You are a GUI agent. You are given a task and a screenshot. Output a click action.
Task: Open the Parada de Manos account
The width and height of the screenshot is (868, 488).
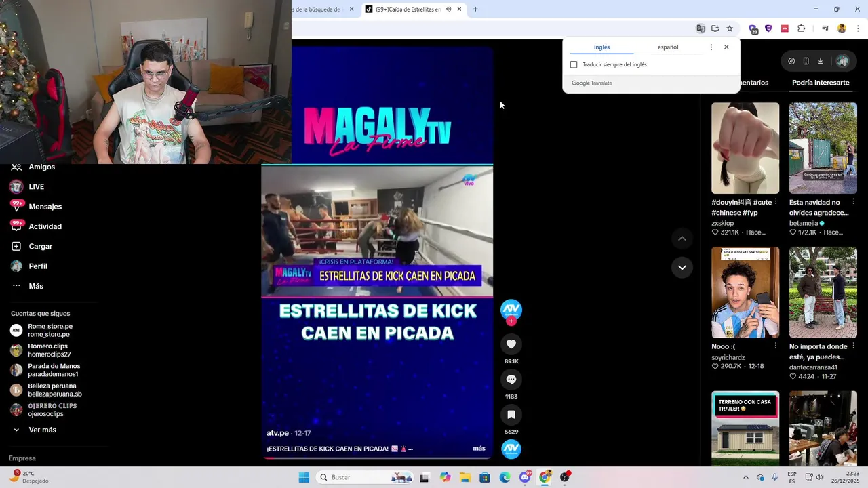pos(54,370)
